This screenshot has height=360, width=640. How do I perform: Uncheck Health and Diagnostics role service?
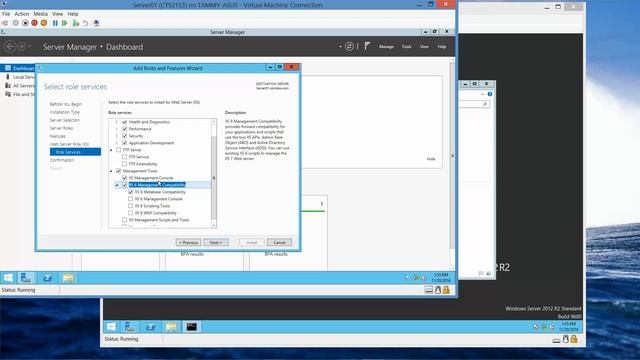click(x=124, y=122)
